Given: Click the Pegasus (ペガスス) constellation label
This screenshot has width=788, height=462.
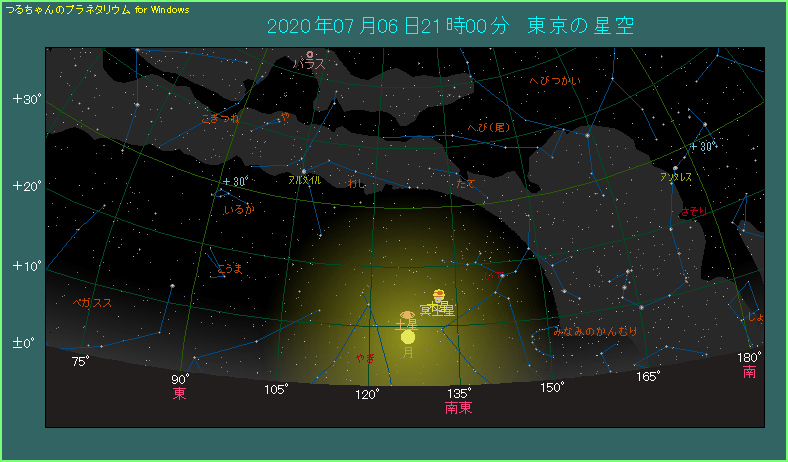Looking at the screenshot, I should point(92,302).
